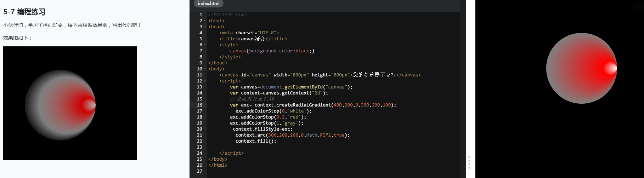
Task: Click the rendered gradient circle in preview
Action: click(x=582, y=68)
